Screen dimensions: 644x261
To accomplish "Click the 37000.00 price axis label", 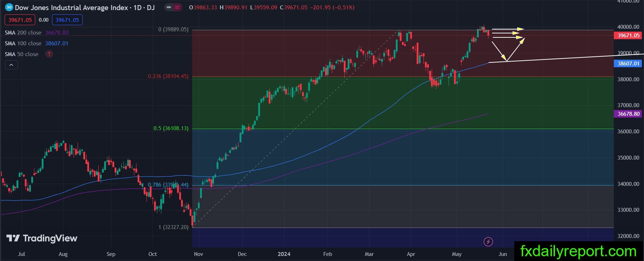I will coord(628,105).
